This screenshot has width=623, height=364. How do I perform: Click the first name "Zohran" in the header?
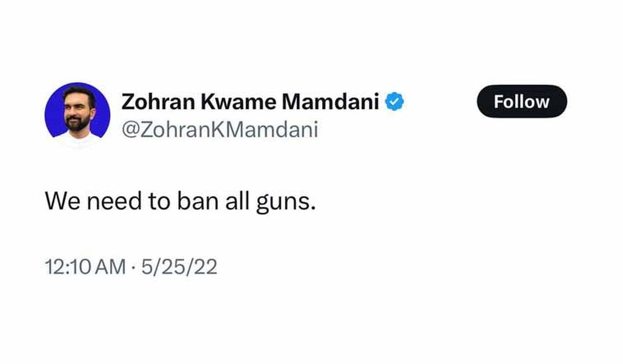pos(159,102)
